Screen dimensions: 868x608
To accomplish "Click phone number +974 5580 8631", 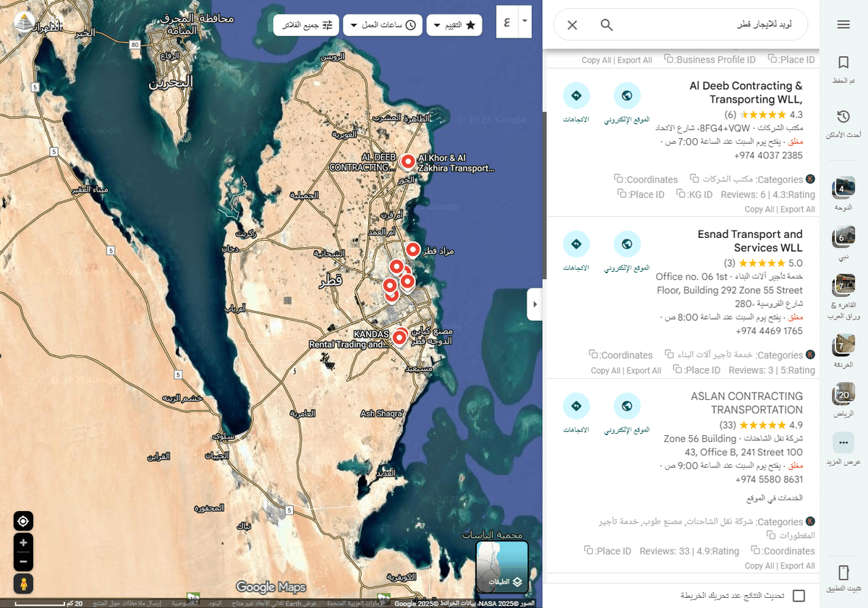I will point(769,479).
